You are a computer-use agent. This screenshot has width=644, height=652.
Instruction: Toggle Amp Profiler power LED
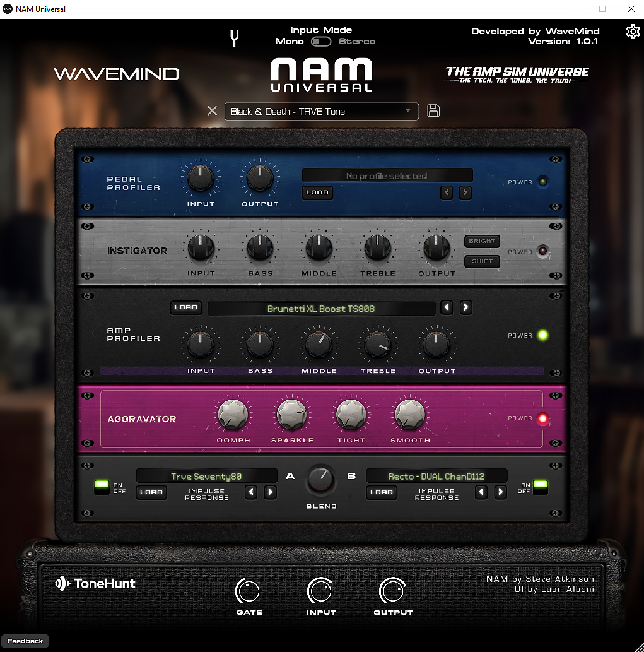pos(542,335)
